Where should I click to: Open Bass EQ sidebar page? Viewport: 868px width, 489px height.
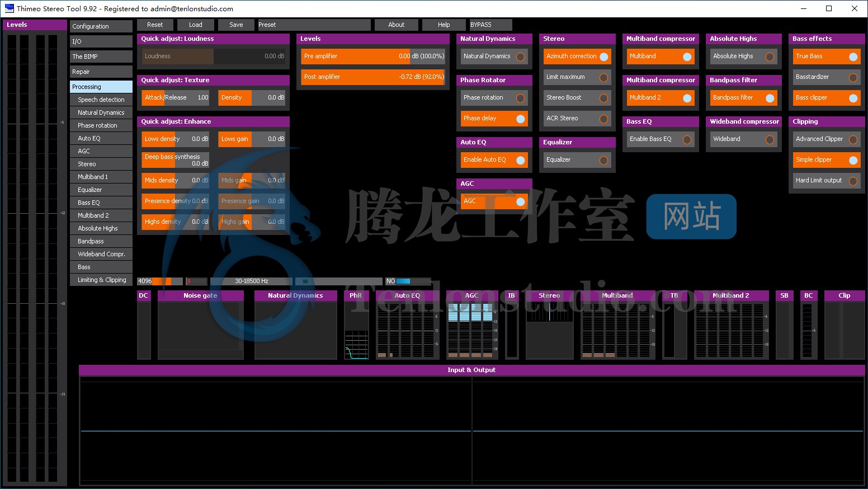pos(101,203)
